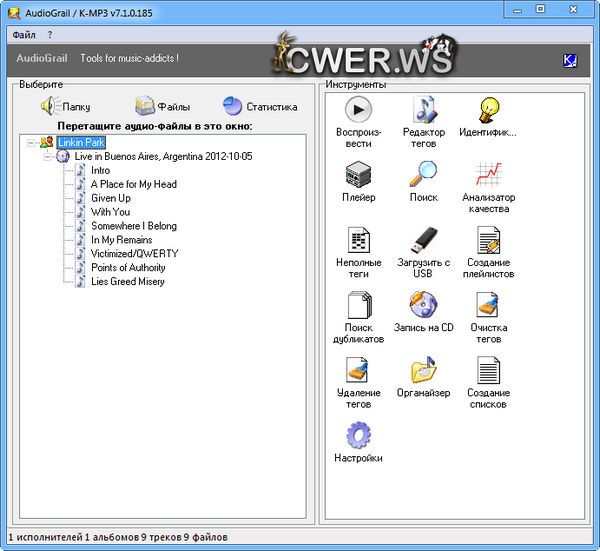Open the Плейер tool
Screen dimensions: 600x551
coord(358,175)
